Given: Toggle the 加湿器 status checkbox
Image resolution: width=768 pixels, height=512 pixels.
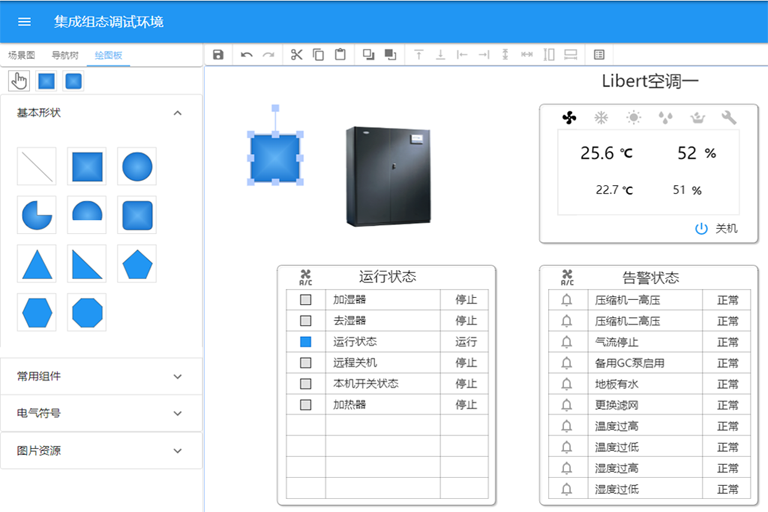Looking at the screenshot, I should (306, 299).
